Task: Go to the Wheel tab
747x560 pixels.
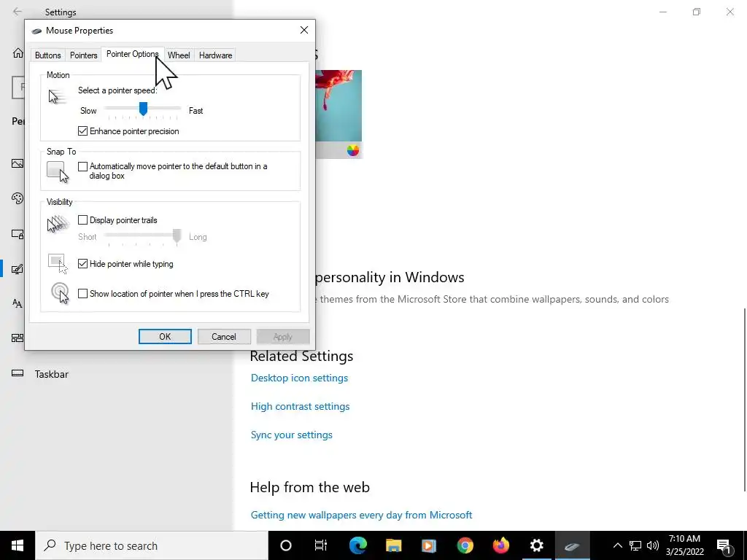Action: (179, 55)
